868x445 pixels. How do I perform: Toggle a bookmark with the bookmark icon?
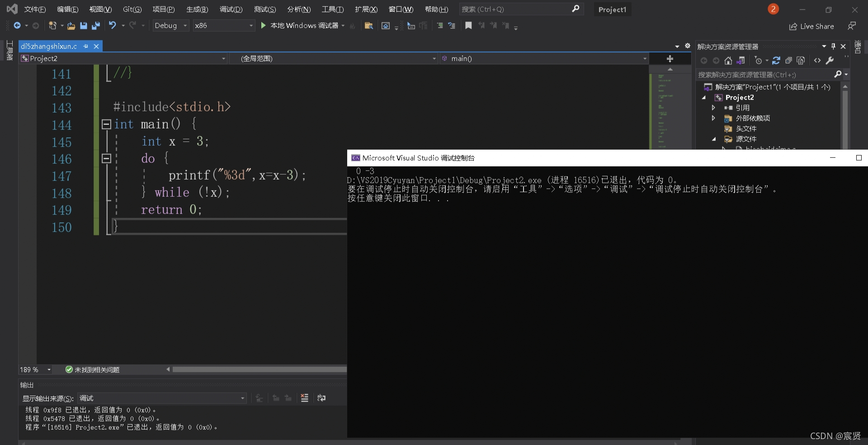coord(468,26)
